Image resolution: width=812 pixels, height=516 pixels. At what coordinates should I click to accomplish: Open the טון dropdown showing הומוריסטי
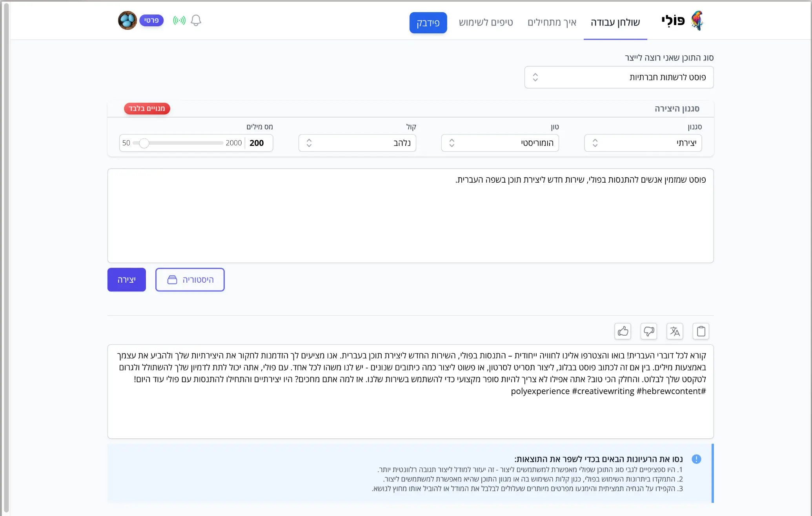coord(500,143)
